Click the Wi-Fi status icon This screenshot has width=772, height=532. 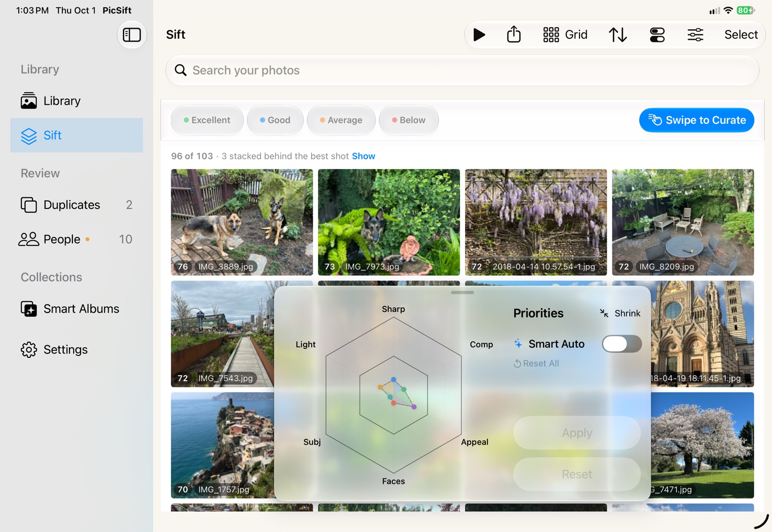tap(728, 10)
